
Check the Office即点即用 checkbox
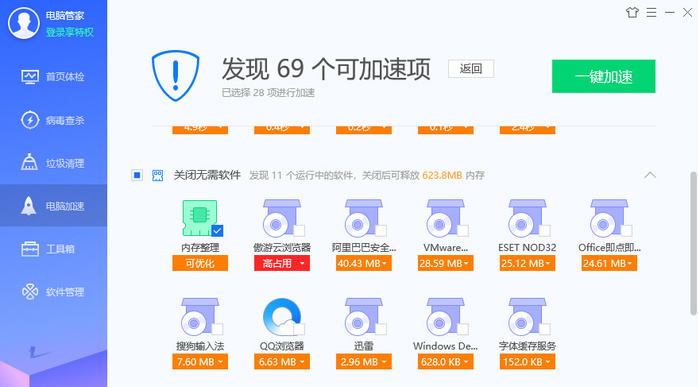tap(627, 231)
